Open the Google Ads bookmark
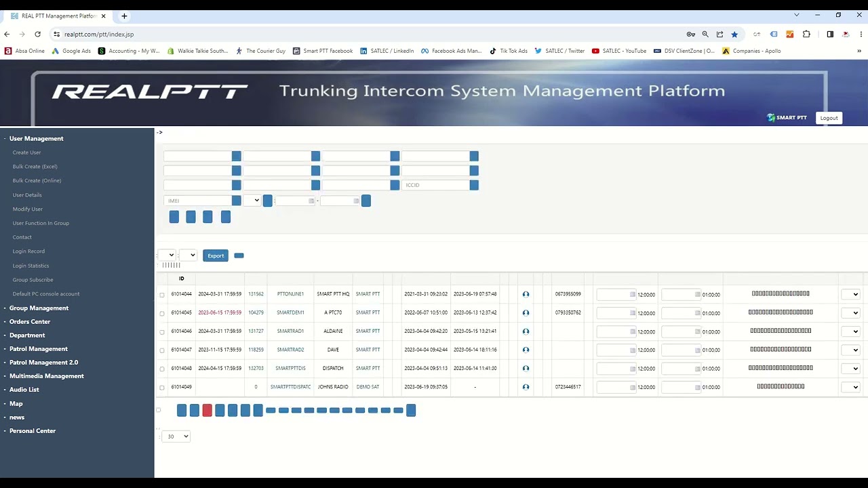 (71, 51)
